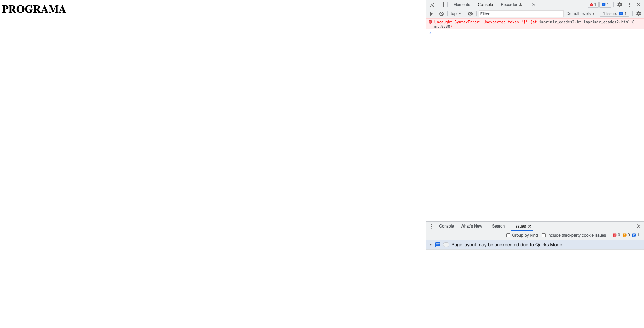
Task: Click the PROGRAMA page heading
Action: pyautogui.click(x=34, y=9)
